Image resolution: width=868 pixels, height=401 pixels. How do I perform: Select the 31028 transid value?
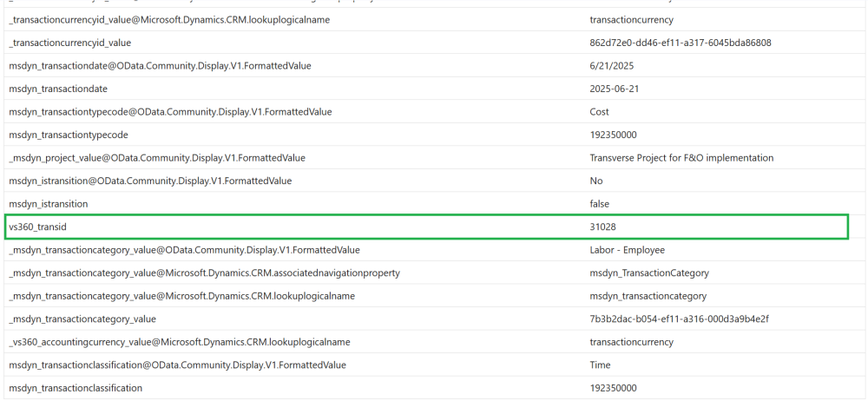602,227
